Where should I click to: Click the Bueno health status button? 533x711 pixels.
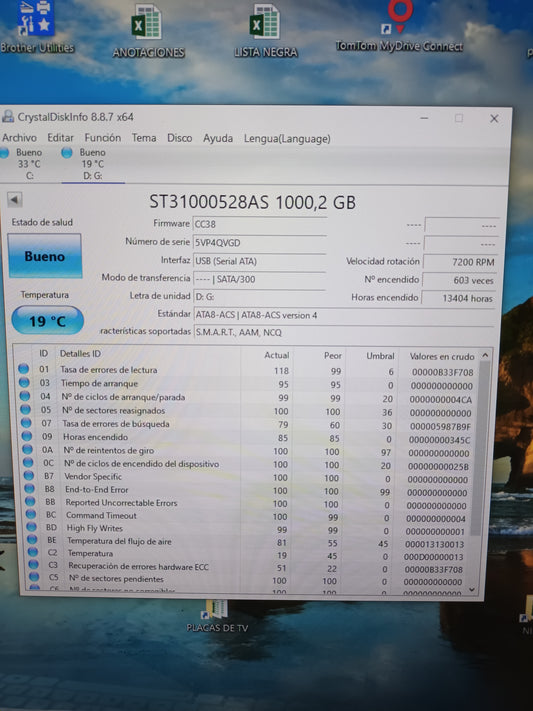point(45,256)
